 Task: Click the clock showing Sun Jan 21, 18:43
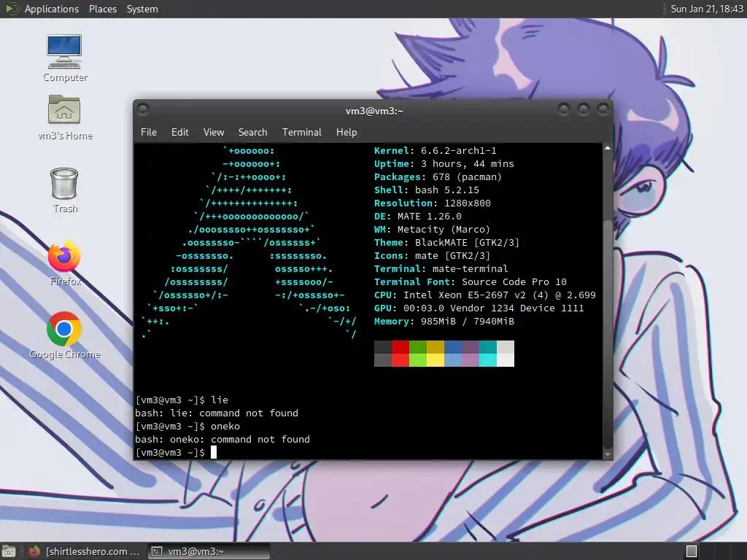coord(706,9)
